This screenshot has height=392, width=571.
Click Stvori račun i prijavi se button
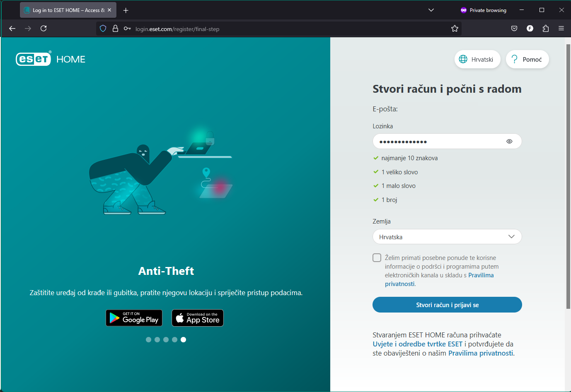click(x=447, y=305)
